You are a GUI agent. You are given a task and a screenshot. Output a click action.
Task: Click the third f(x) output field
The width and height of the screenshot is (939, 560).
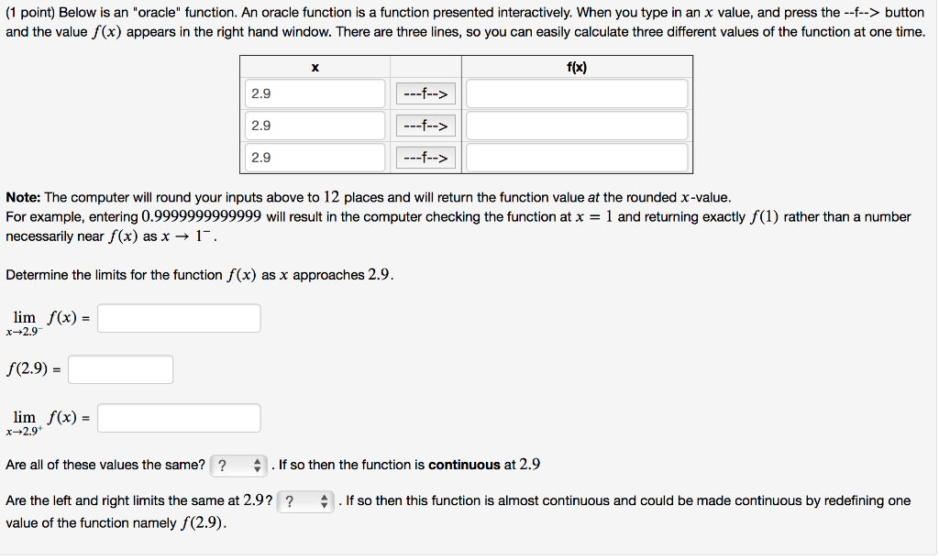pos(577,157)
